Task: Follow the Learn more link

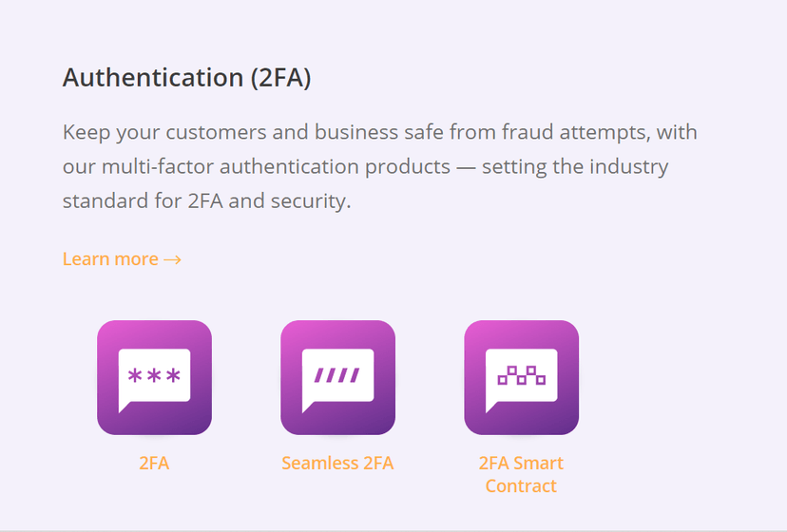Action: (x=122, y=259)
